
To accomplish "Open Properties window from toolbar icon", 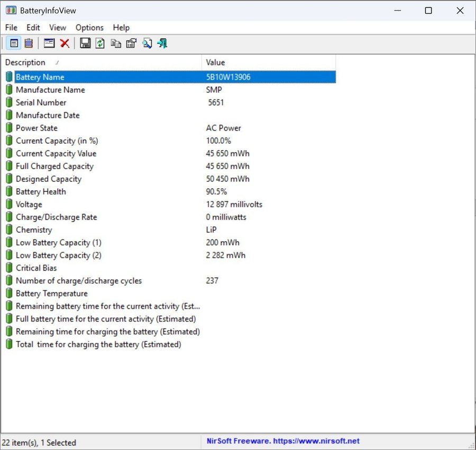I will (131, 43).
